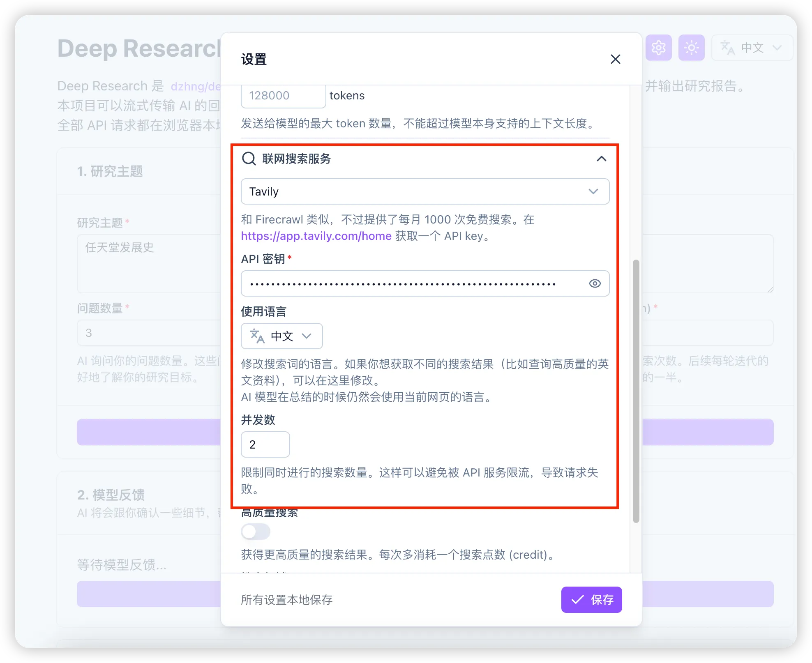
Task: Open settings via the gear icon
Action: [x=658, y=48]
